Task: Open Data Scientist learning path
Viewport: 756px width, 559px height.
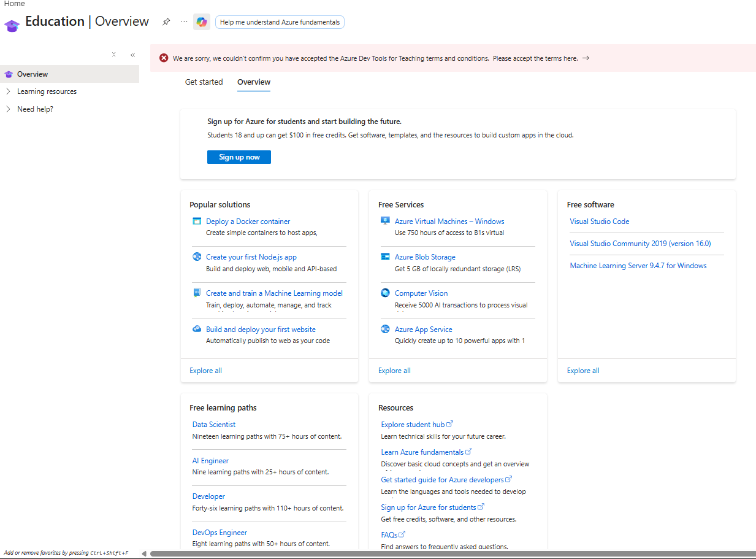Action: pos(214,425)
